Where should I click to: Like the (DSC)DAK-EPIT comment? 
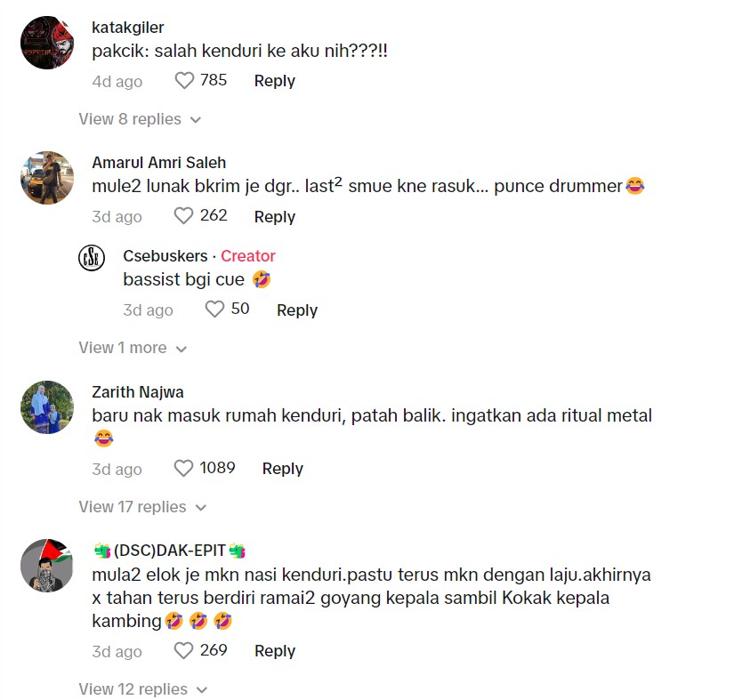[183, 650]
